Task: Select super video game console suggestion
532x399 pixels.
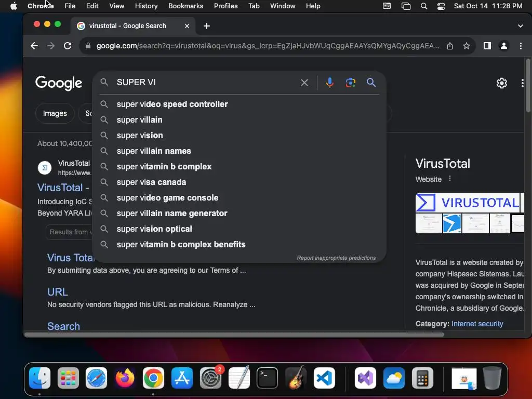Action: click(x=239, y=198)
